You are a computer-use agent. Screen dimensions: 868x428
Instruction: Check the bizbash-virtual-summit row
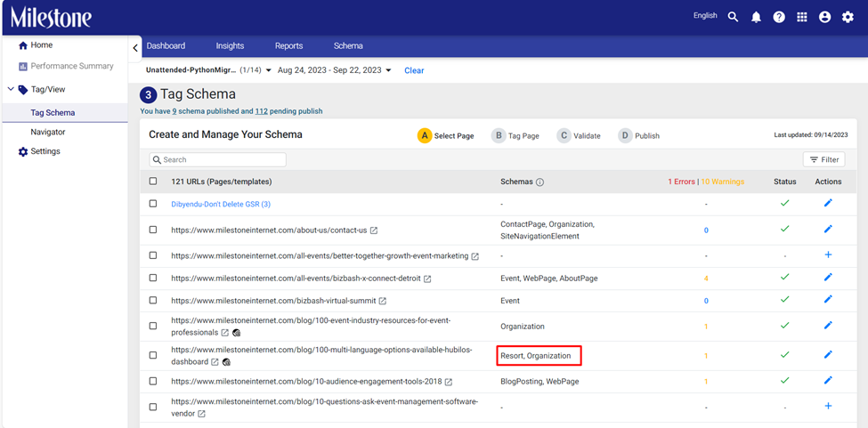pos(153,300)
